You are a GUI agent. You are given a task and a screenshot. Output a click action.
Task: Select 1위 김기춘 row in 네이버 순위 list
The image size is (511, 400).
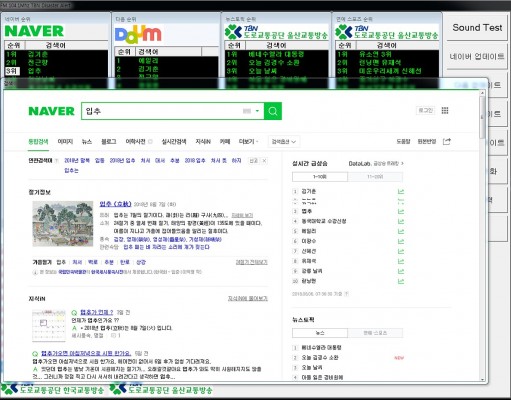point(56,54)
